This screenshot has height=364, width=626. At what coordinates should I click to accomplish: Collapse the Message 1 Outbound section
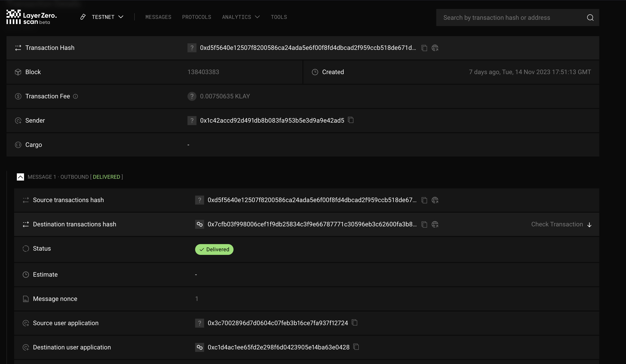[x=20, y=177]
